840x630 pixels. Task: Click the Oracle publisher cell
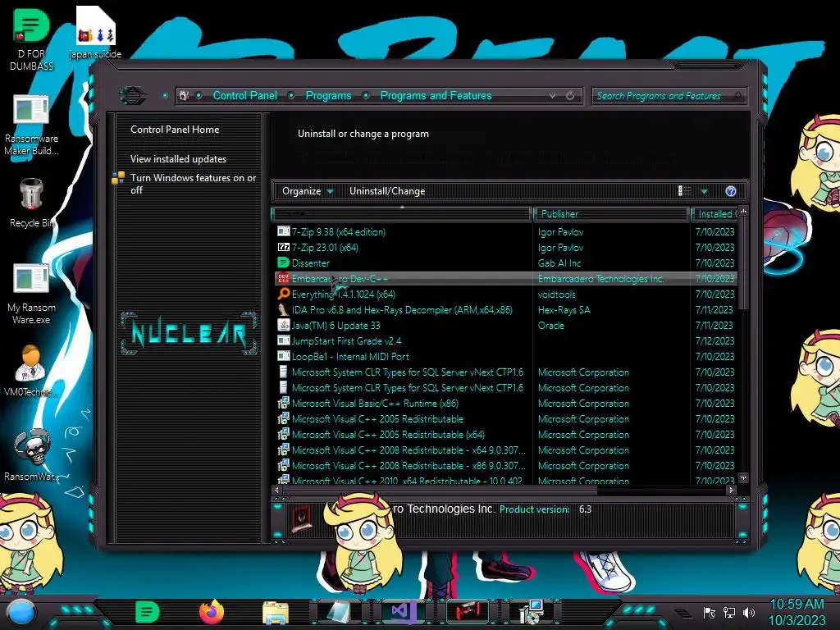tap(550, 325)
